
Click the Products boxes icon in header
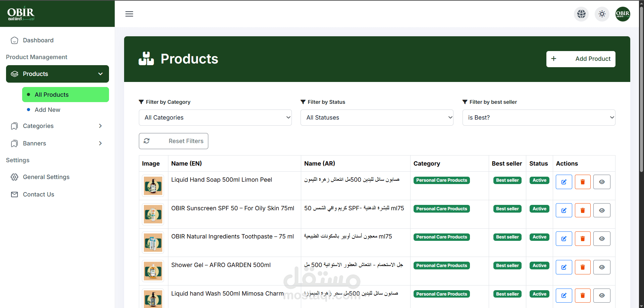pos(146,58)
